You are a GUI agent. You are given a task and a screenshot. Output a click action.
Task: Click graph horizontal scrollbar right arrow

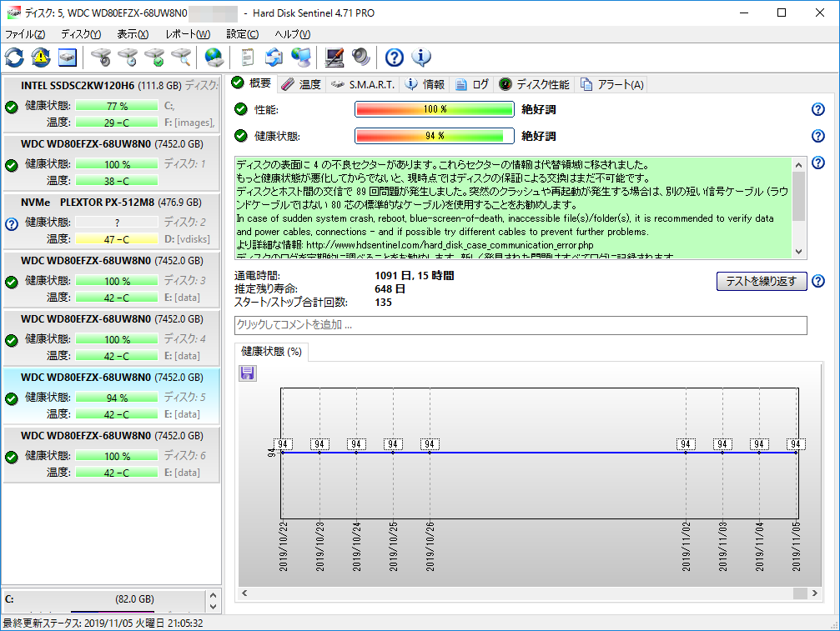point(815,593)
